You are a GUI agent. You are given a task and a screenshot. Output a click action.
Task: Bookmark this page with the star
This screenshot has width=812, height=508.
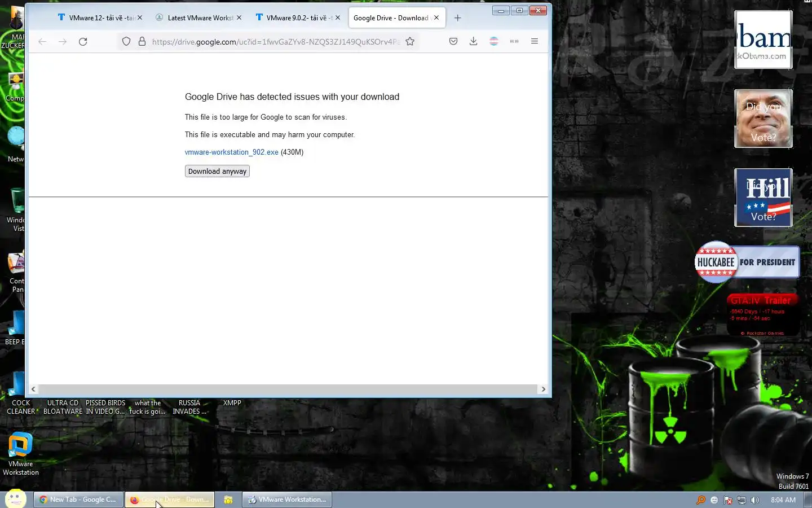(410, 41)
